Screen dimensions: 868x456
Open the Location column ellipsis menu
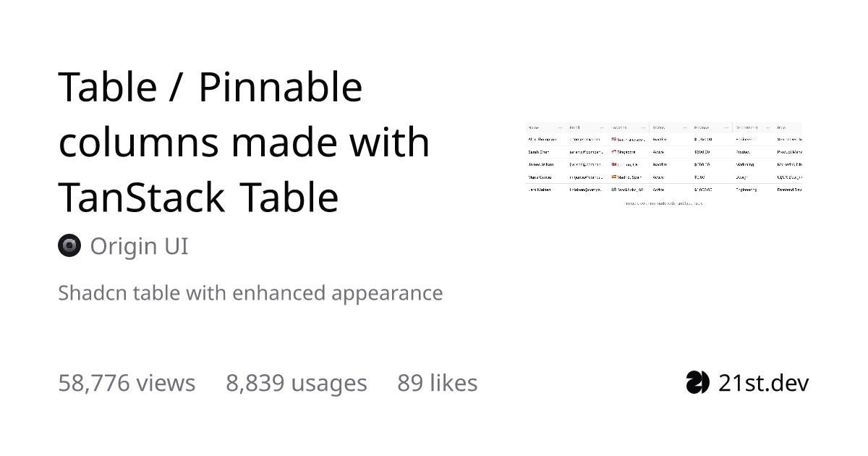(x=643, y=127)
